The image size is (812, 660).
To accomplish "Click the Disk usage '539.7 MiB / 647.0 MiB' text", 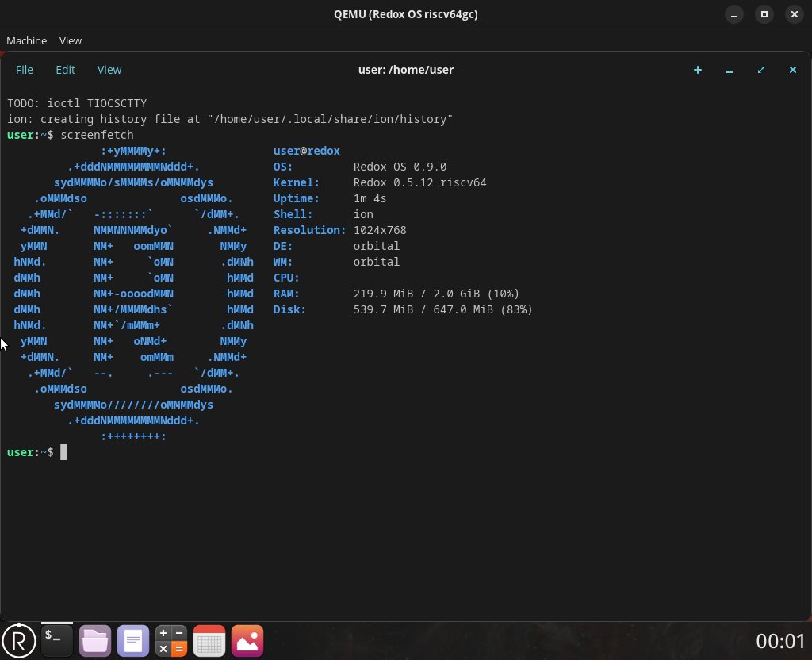I will [x=423, y=309].
